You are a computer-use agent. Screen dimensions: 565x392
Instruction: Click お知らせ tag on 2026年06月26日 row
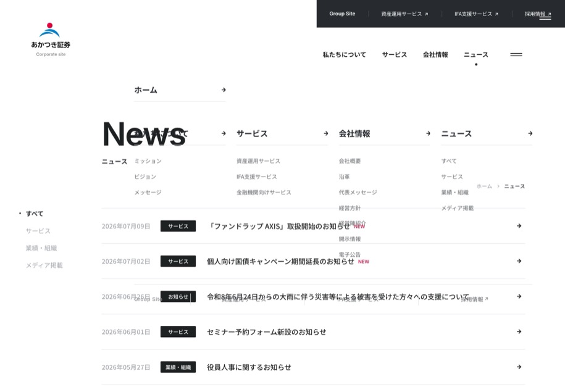(178, 296)
